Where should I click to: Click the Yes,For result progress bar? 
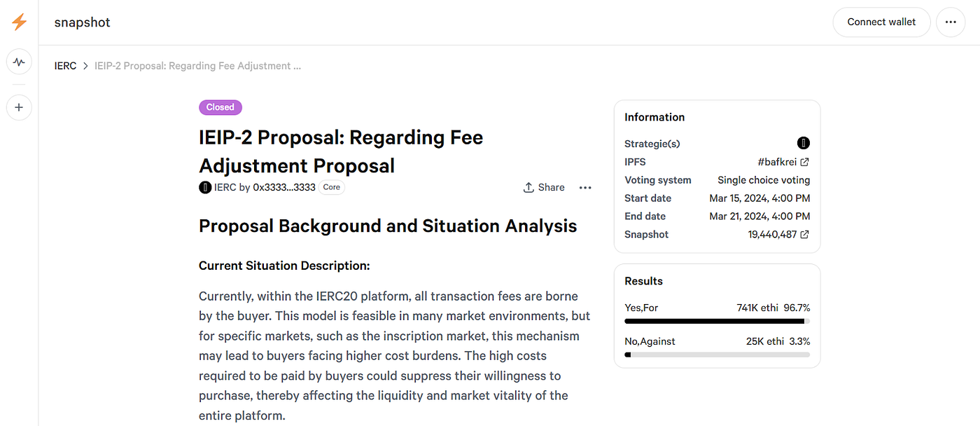click(717, 322)
